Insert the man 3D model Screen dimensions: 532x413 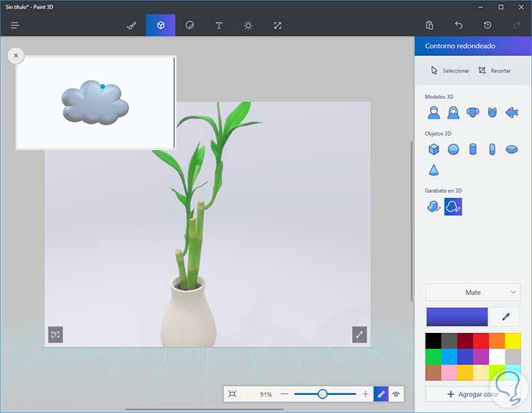tap(434, 112)
